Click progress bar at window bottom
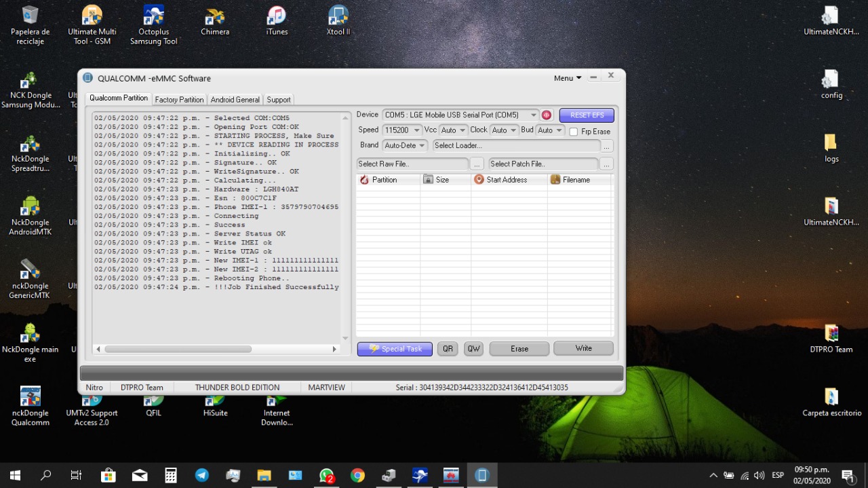 (351, 373)
